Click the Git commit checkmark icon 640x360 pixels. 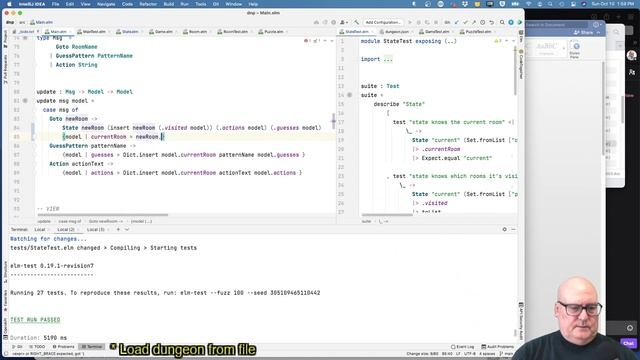(x=465, y=22)
